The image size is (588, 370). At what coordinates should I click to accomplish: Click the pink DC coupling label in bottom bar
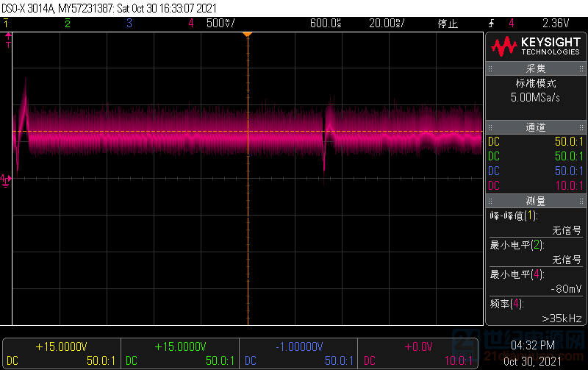(x=370, y=361)
